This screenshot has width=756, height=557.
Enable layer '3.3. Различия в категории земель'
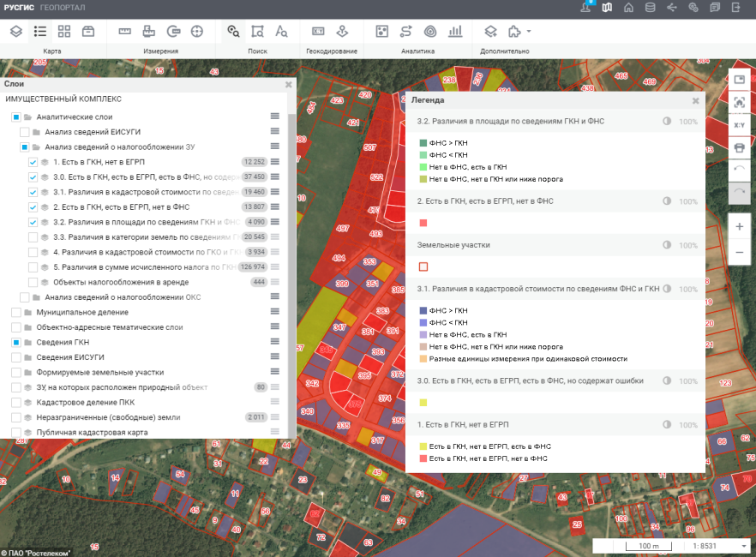(x=33, y=237)
